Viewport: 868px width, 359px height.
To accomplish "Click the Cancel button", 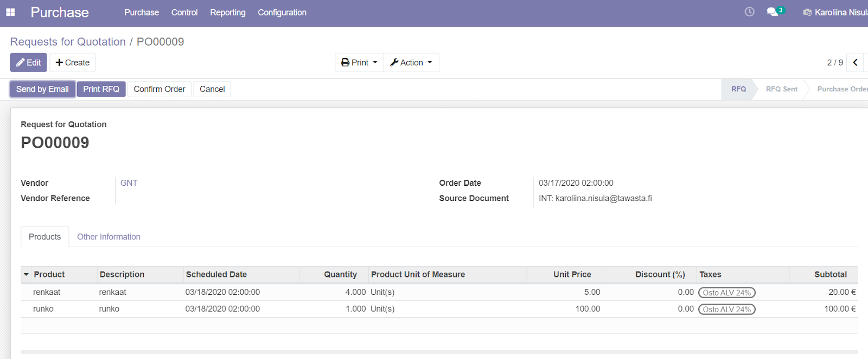I will 212,89.
